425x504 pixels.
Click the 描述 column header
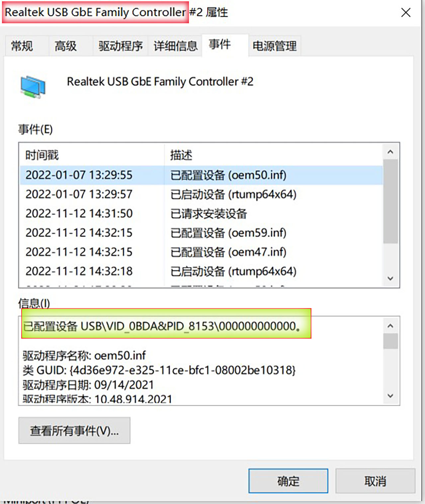click(274, 155)
